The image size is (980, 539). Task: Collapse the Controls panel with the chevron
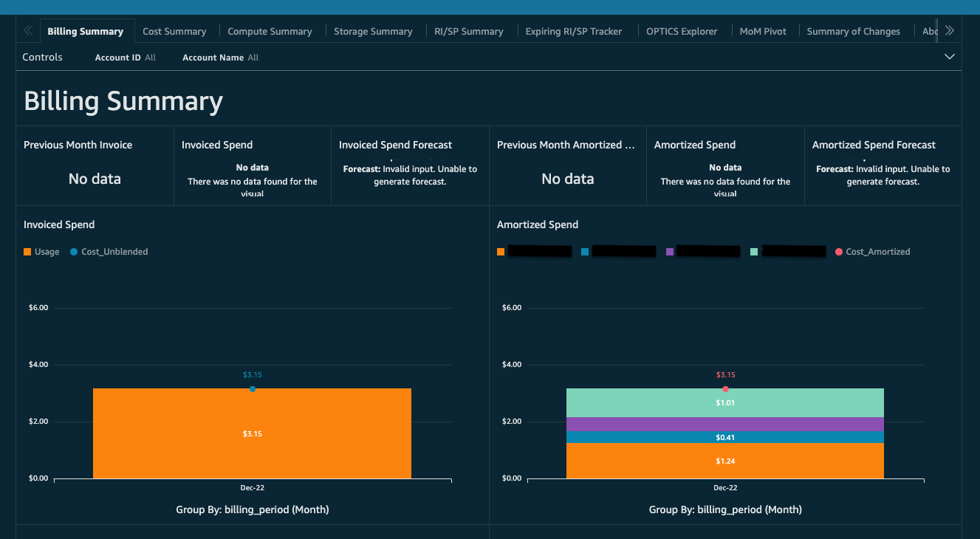tap(949, 56)
